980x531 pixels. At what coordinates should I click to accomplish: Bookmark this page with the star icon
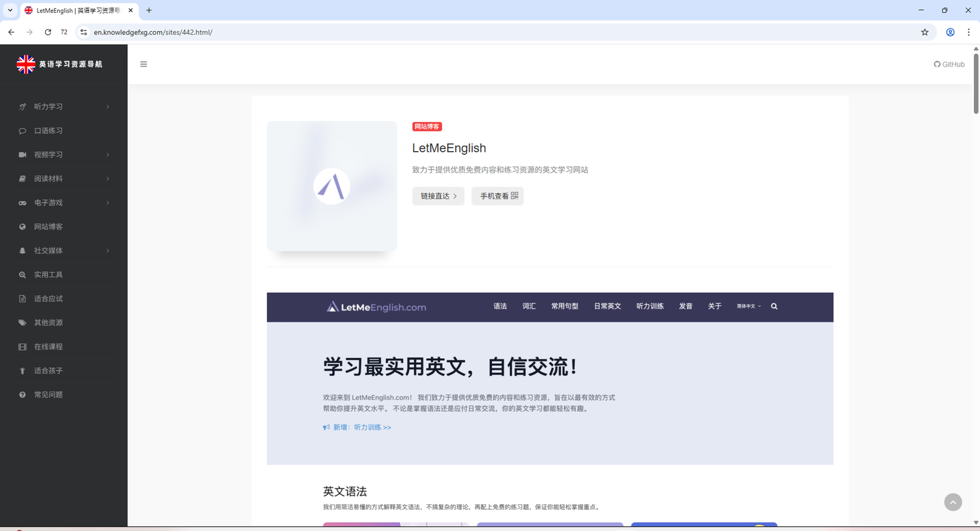click(x=925, y=32)
